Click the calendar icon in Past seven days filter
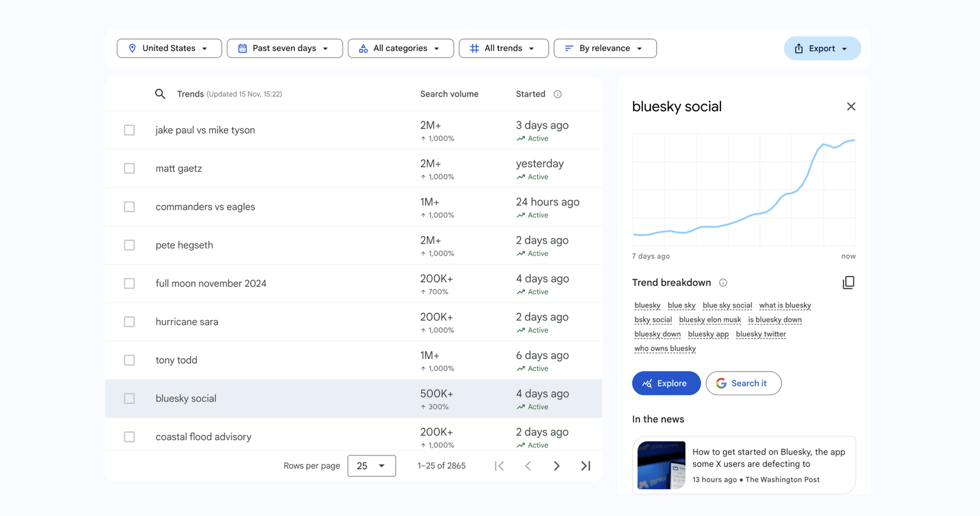980x516 pixels. pos(242,49)
